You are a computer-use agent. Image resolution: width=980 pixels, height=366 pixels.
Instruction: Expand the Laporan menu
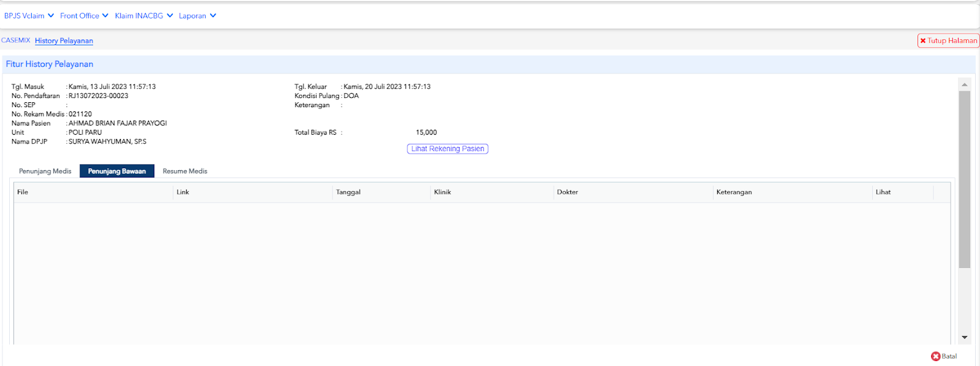coord(197,16)
